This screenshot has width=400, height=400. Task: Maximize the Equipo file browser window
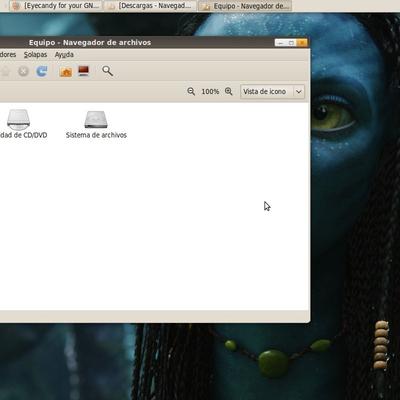pyautogui.click(x=291, y=43)
